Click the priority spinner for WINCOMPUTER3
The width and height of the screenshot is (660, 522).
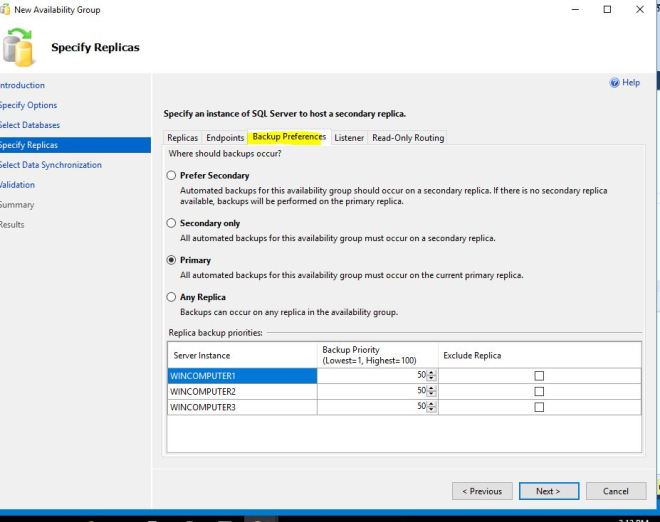(x=432, y=408)
